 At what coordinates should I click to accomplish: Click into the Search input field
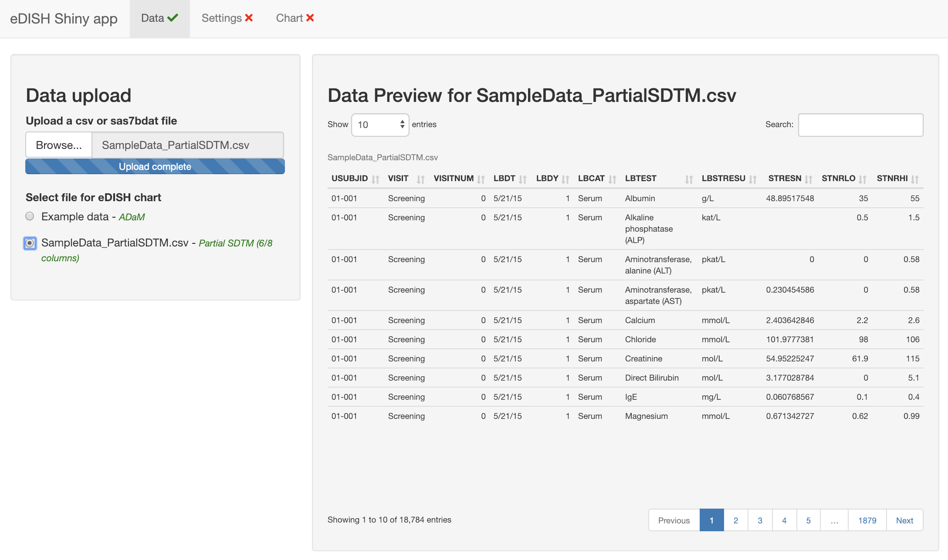click(860, 125)
